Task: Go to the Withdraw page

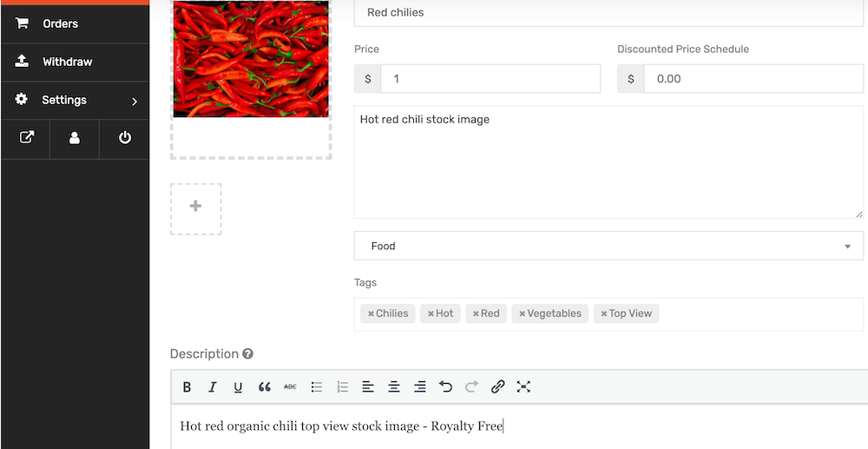Action: [75, 62]
